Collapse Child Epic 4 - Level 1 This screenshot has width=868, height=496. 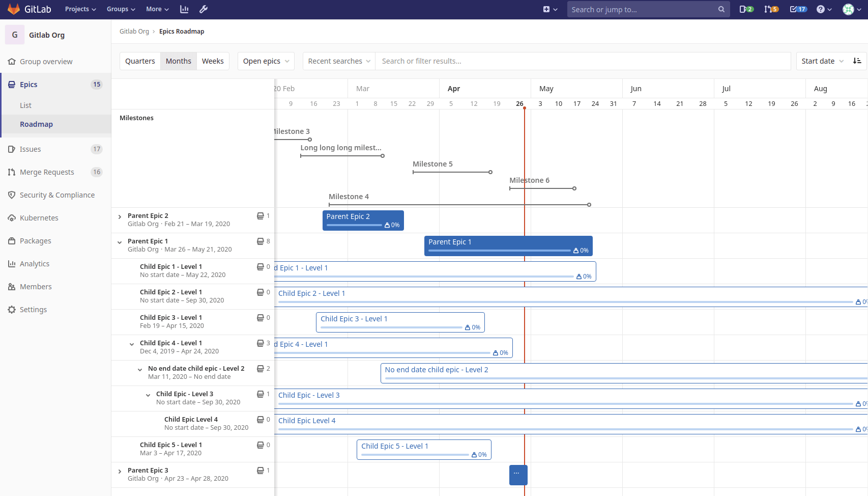click(132, 344)
